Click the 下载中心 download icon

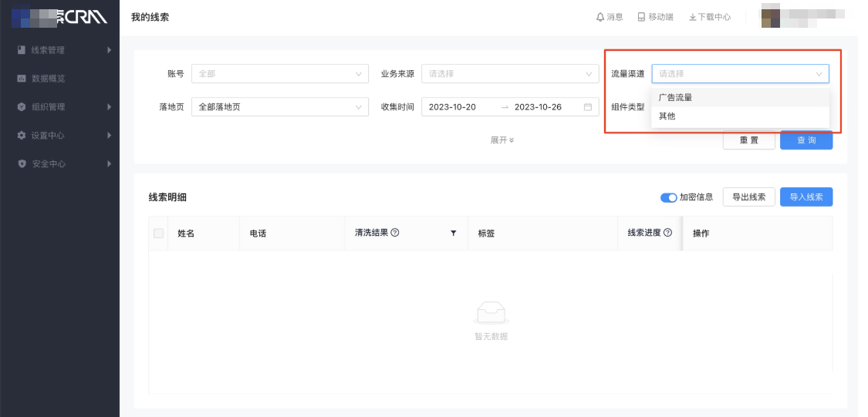(x=693, y=17)
